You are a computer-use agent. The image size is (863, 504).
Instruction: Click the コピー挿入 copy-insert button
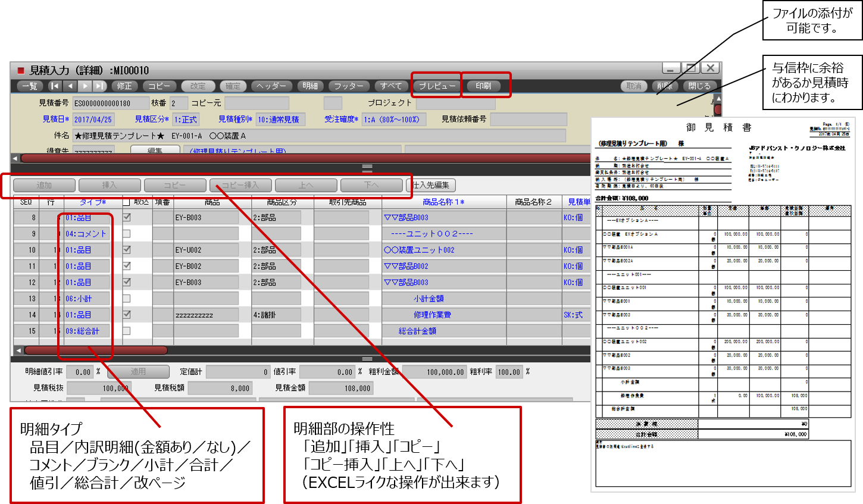pyautogui.click(x=240, y=186)
